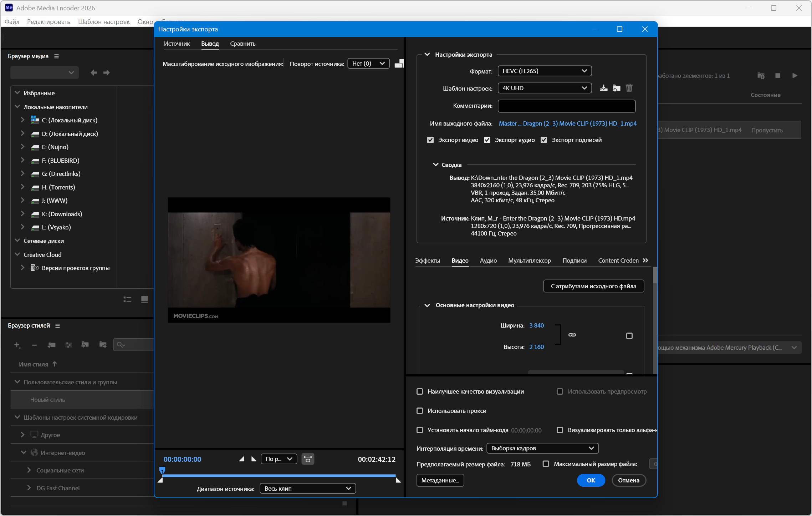Viewport: 812px width, 516px height.
Task: Click create new preset group icon
Action: [x=51, y=345]
